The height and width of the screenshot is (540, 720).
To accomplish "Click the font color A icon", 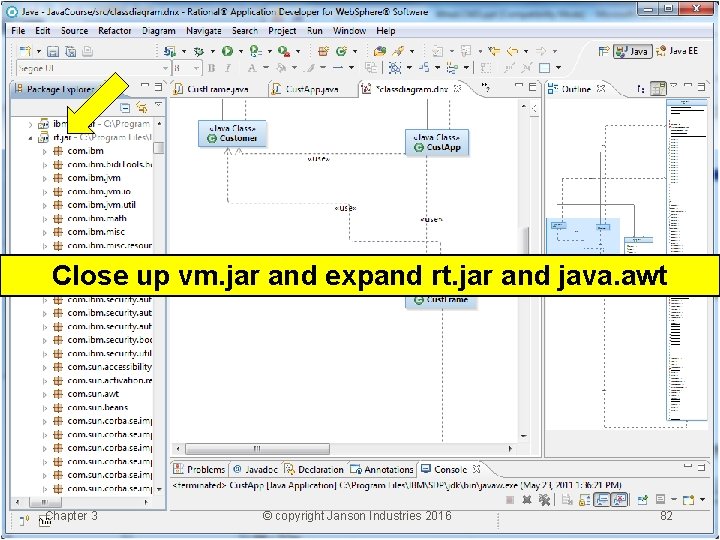I will [252, 68].
